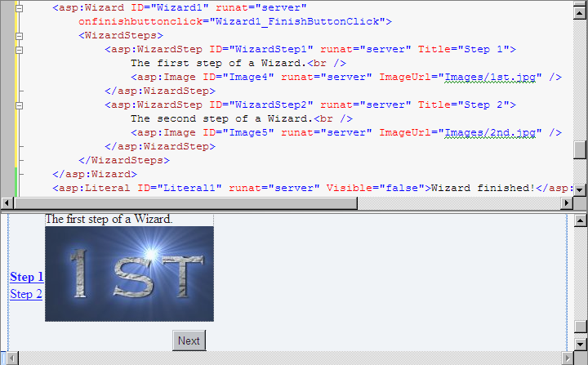Click design pane horizontal scroll right arrow
Viewport: 588px width, 365px height.
[567, 358]
